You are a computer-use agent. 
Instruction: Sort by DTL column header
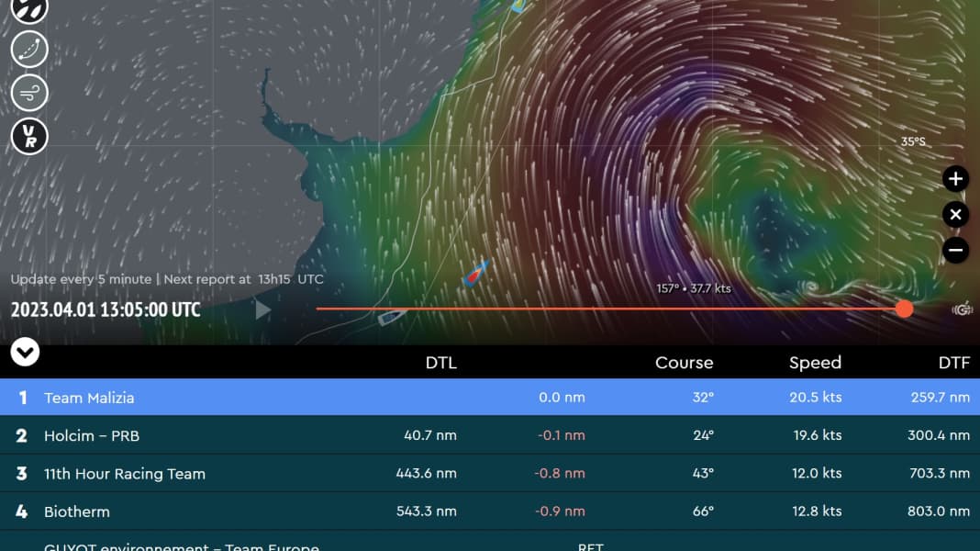[x=440, y=363]
